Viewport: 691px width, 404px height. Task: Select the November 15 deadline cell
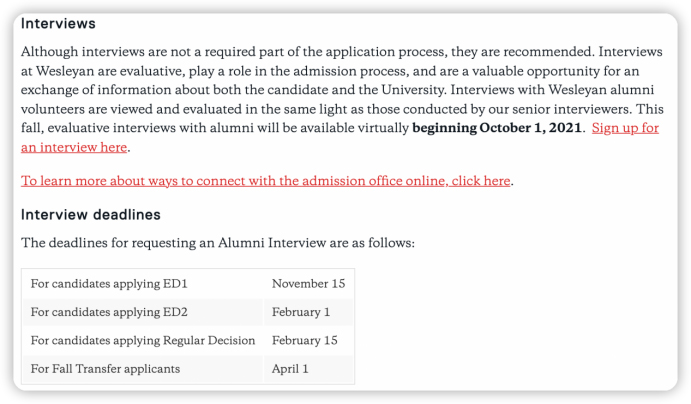[308, 284]
